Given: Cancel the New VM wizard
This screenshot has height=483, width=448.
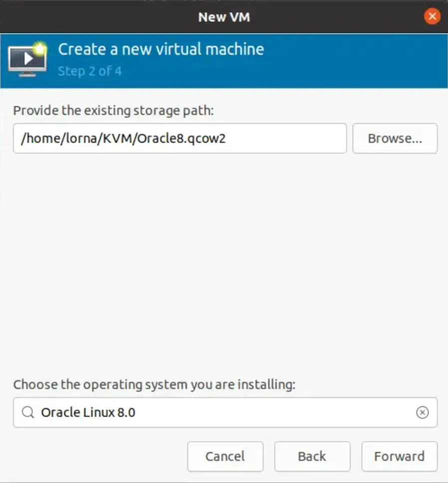Looking at the screenshot, I should (x=225, y=456).
